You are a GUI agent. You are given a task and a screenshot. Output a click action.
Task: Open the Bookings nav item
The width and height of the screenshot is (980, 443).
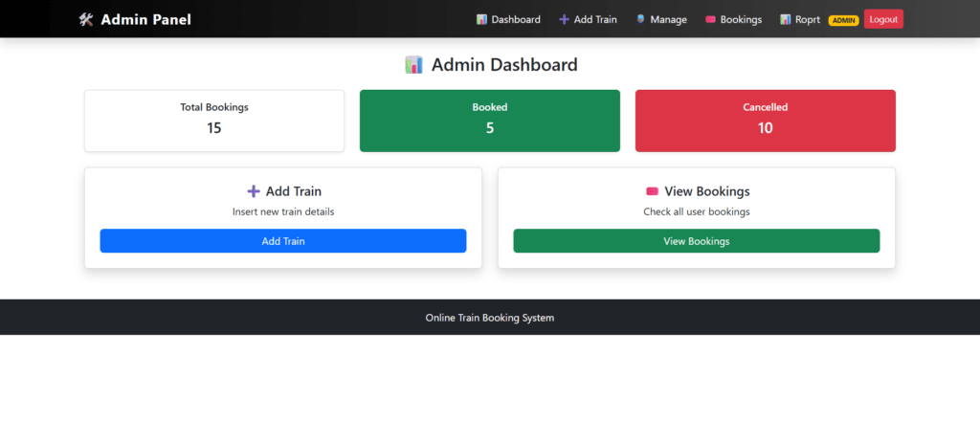[x=734, y=19]
